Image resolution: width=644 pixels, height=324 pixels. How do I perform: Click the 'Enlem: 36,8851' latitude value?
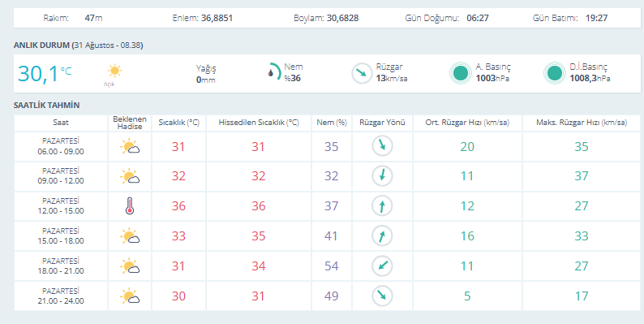point(203,18)
